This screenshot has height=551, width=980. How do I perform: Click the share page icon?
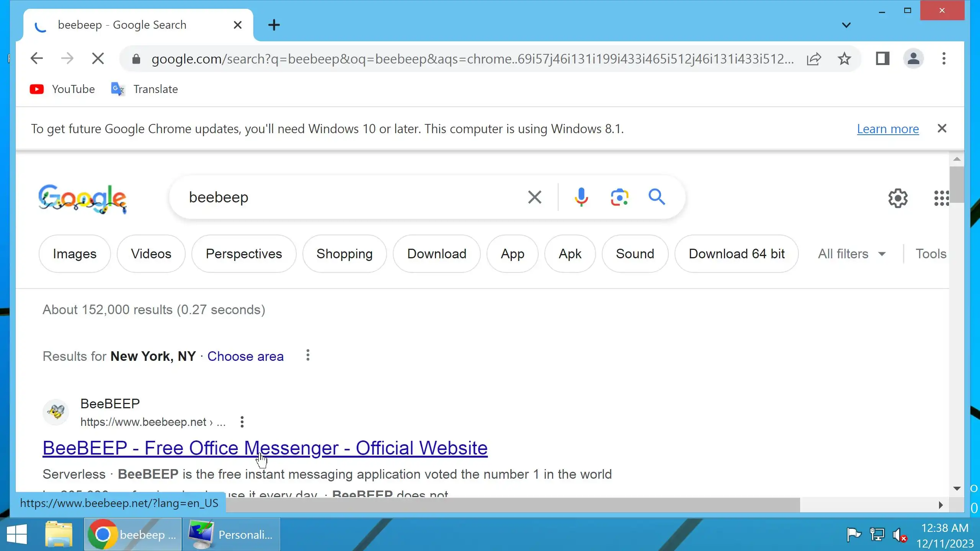point(813,59)
